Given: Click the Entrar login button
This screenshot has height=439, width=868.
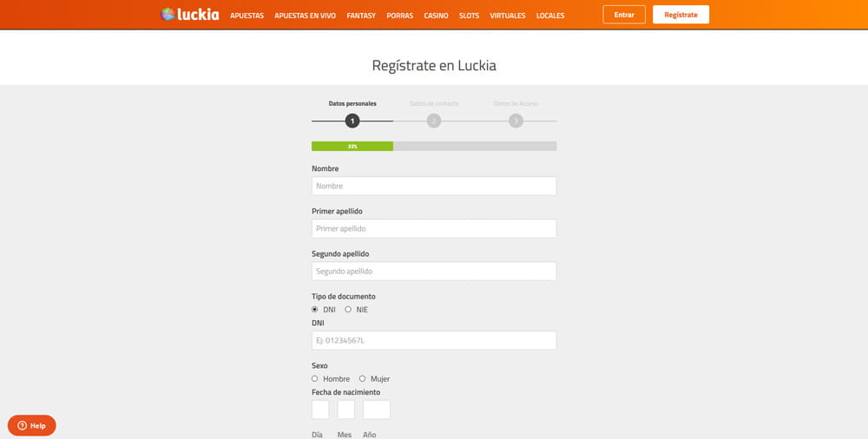Looking at the screenshot, I should click(x=624, y=15).
